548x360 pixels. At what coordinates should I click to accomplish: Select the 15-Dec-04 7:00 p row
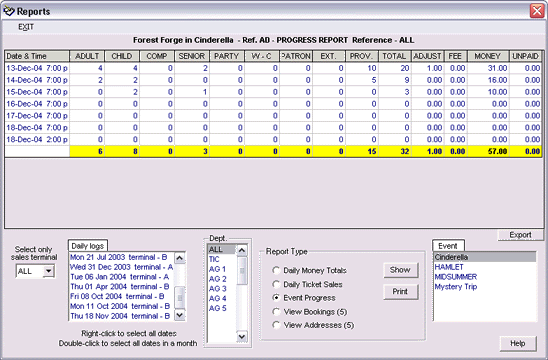tap(273, 92)
